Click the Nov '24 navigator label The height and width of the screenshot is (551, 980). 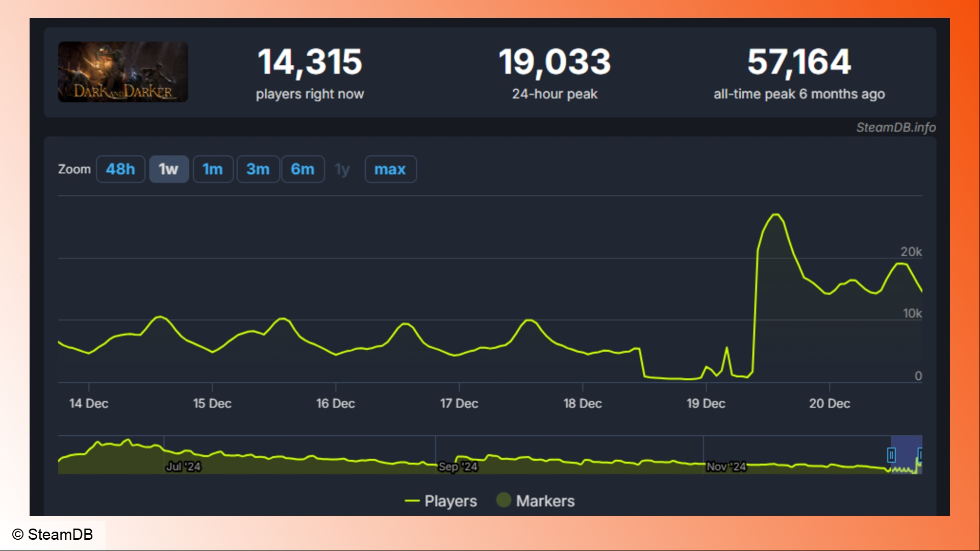pos(726,466)
